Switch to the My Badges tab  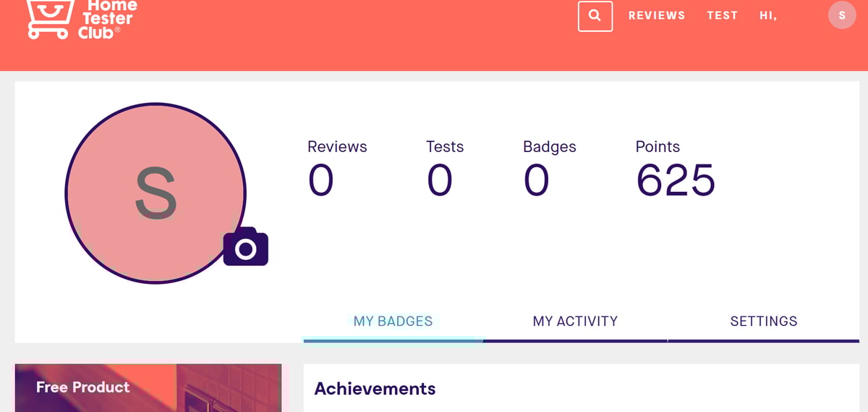(x=393, y=321)
